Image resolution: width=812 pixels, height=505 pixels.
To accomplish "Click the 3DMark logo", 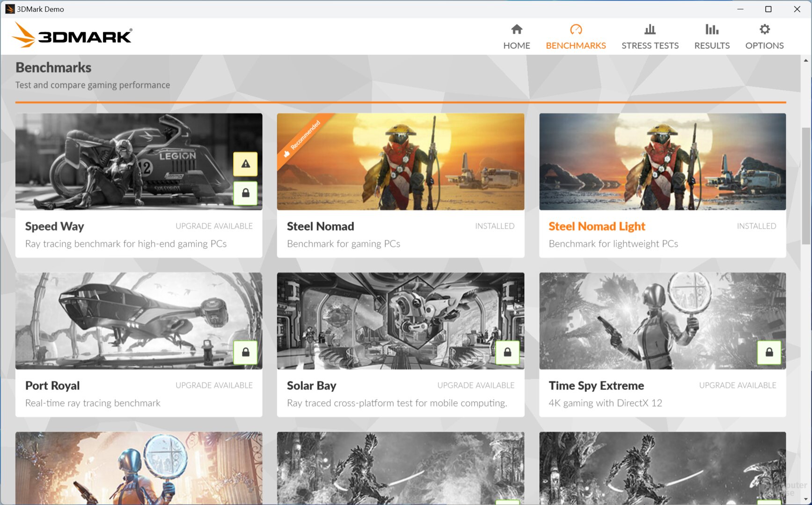I will 72,35.
